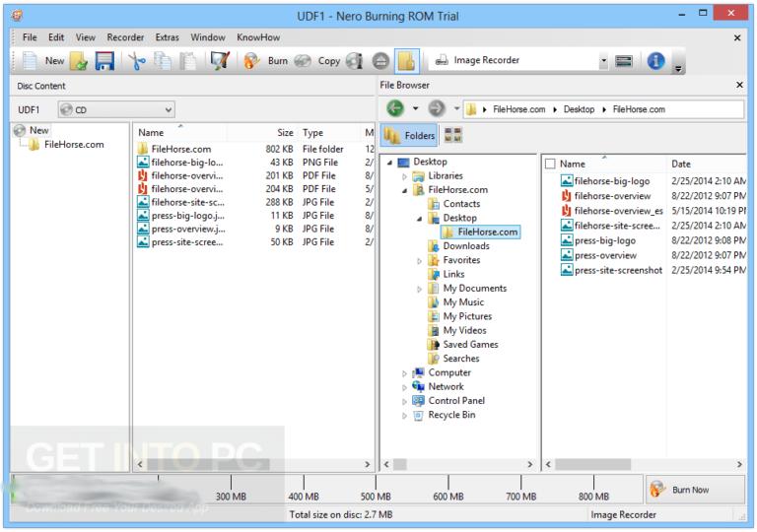Open the blue information icon

655,61
